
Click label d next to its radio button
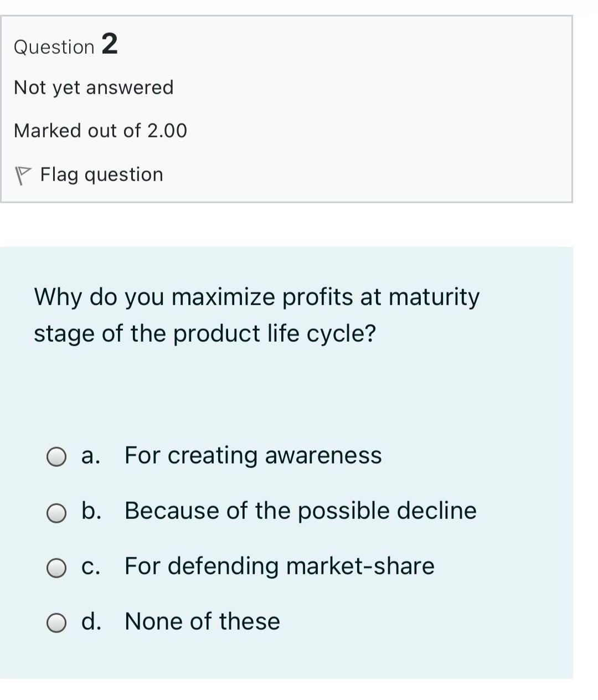click(x=91, y=621)
